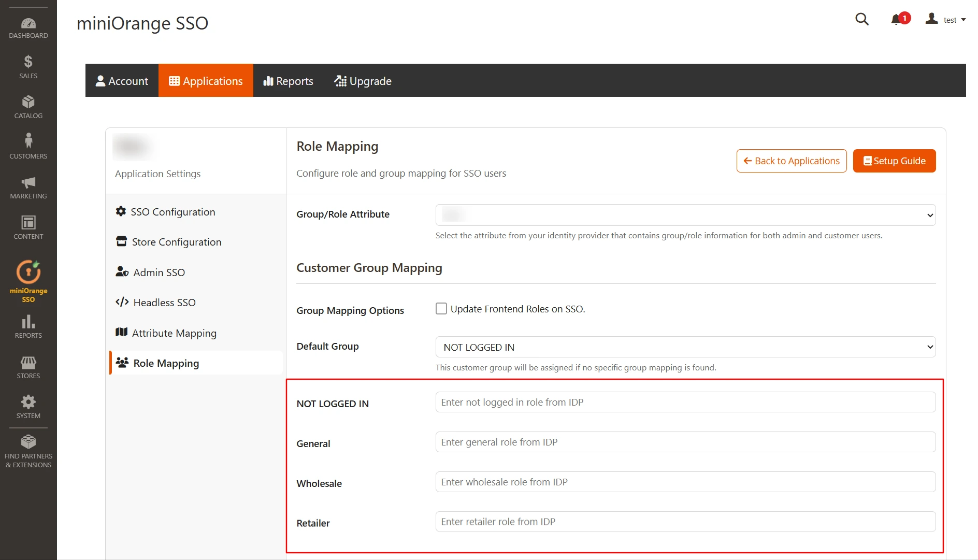
Task: Open the Default Group dropdown
Action: (685, 347)
